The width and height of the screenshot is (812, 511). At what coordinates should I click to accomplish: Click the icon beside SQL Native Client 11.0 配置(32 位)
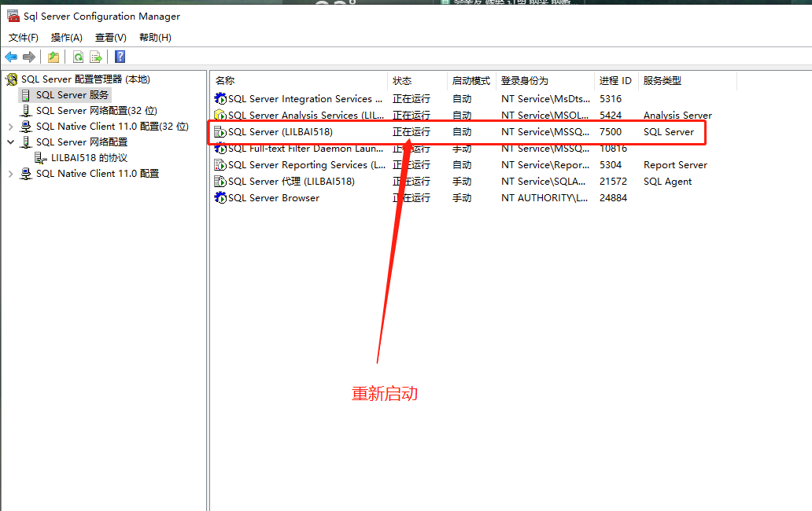pos(26,127)
